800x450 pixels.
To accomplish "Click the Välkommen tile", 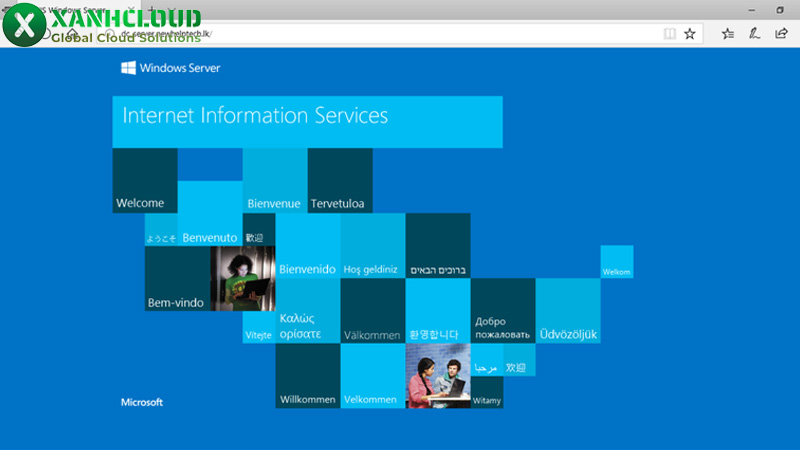I will point(373,311).
